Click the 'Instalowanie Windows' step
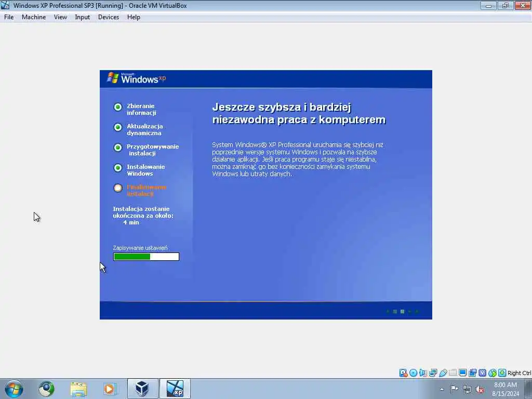 pyautogui.click(x=146, y=170)
